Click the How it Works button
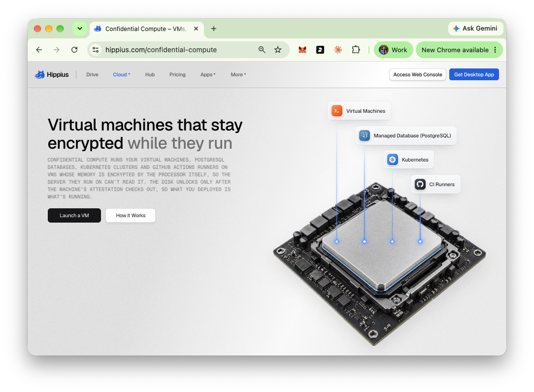Viewport: 534px width, 392px height. [131, 215]
